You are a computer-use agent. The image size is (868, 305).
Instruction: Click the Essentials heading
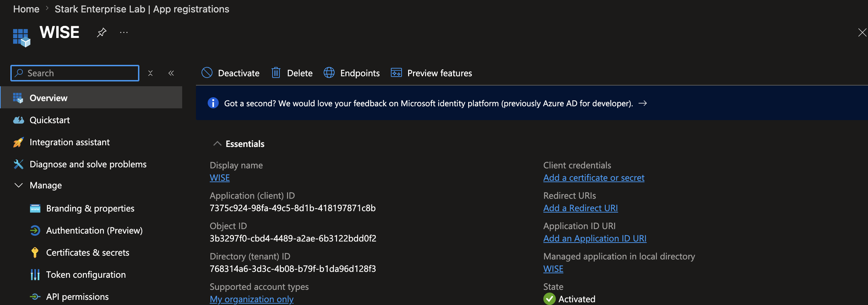[245, 144]
